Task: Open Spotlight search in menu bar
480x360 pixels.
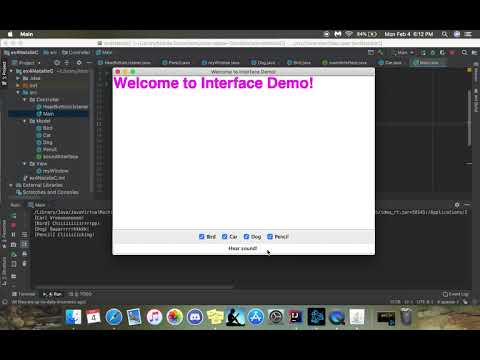Action: pyautogui.click(x=445, y=34)
